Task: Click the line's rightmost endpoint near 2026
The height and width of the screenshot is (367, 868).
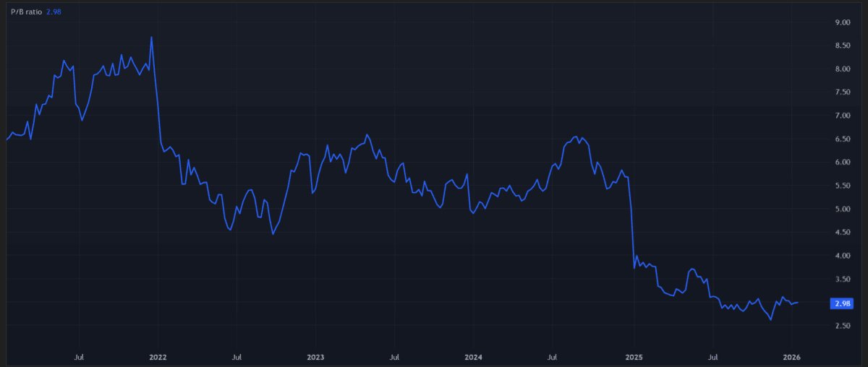Action: [x=798, y=303]
